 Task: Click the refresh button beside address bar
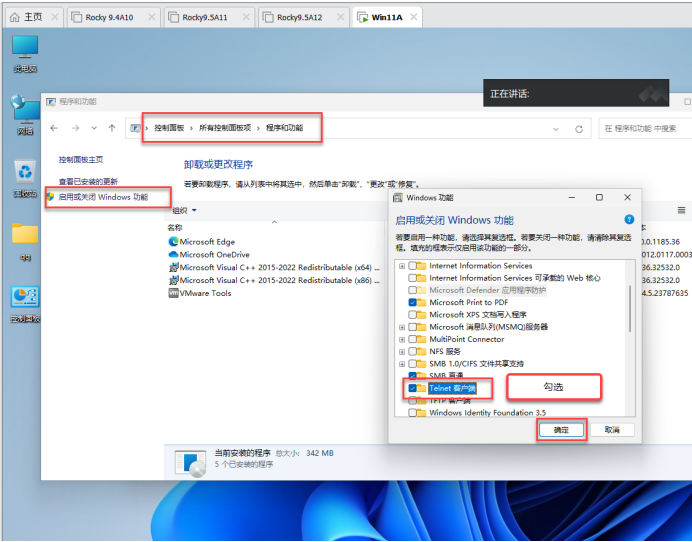(x=578, y=129)
